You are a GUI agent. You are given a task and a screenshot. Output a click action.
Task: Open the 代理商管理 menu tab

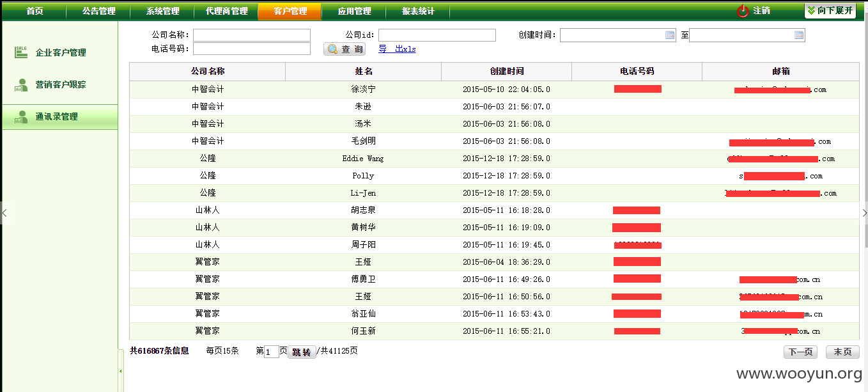[x=226, y=11]
